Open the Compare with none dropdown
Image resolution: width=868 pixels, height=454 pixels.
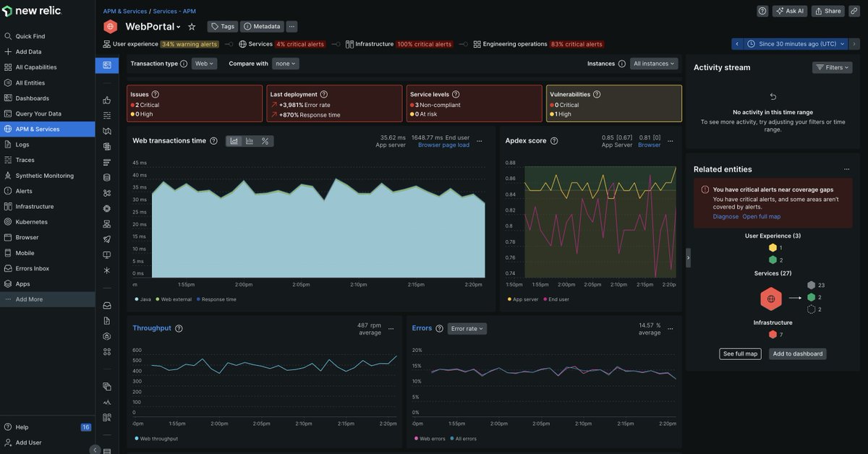pyautogui.click(x=286, y=64)
